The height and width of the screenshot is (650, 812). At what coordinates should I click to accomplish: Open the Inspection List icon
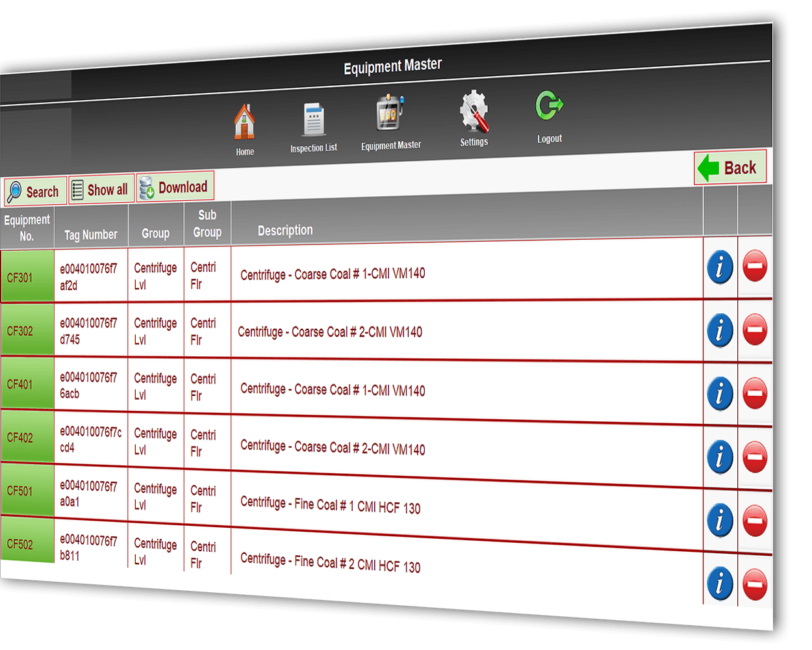[314, 120]
